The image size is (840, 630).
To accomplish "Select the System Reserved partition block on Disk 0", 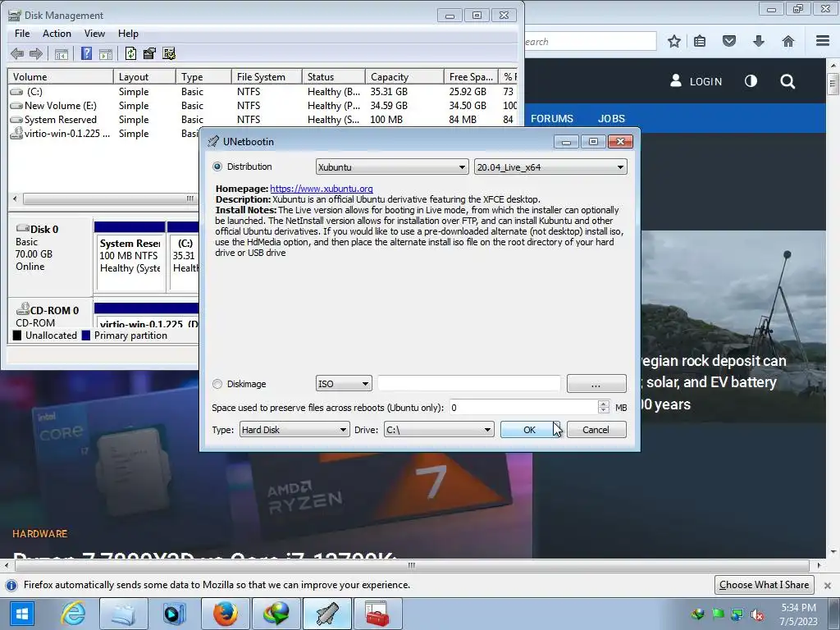I will coord(130,256).
